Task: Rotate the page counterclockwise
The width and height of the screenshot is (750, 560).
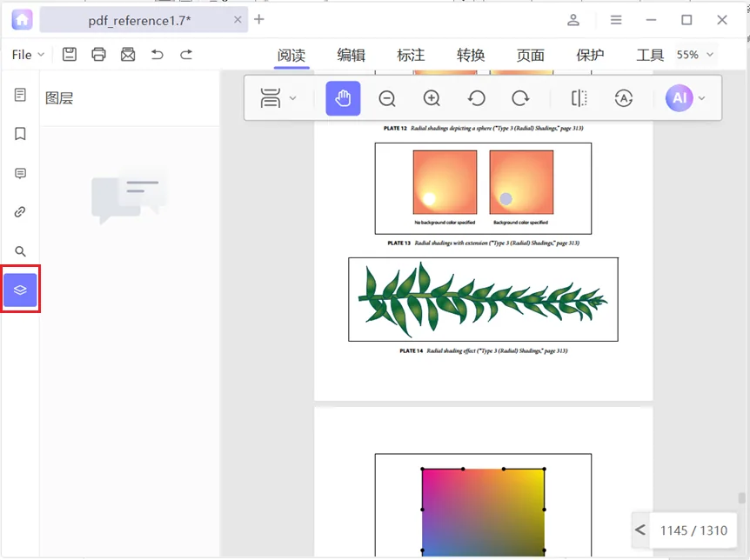Action: [x=477, y=98]
